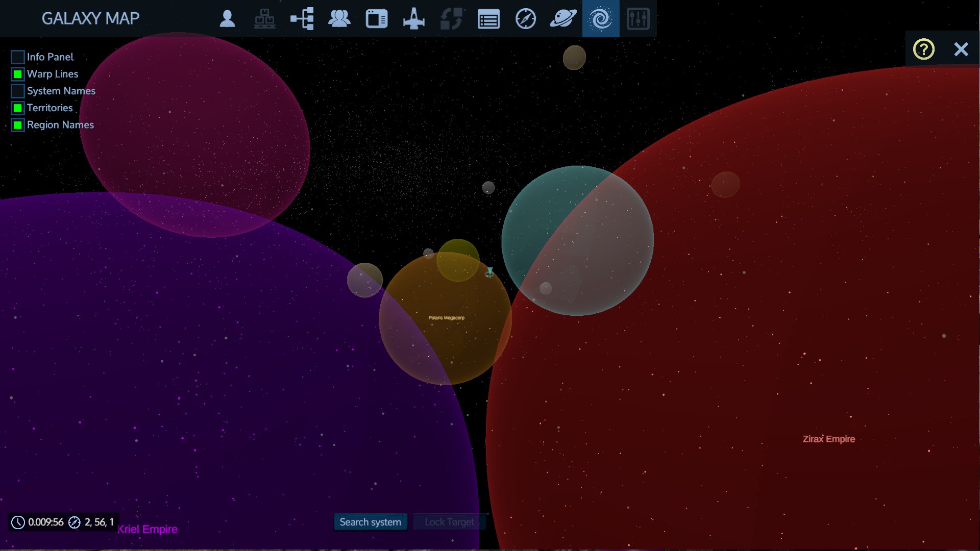Enable the System Names checkbox
Screen dimensions: 980x551
[18, 91]
